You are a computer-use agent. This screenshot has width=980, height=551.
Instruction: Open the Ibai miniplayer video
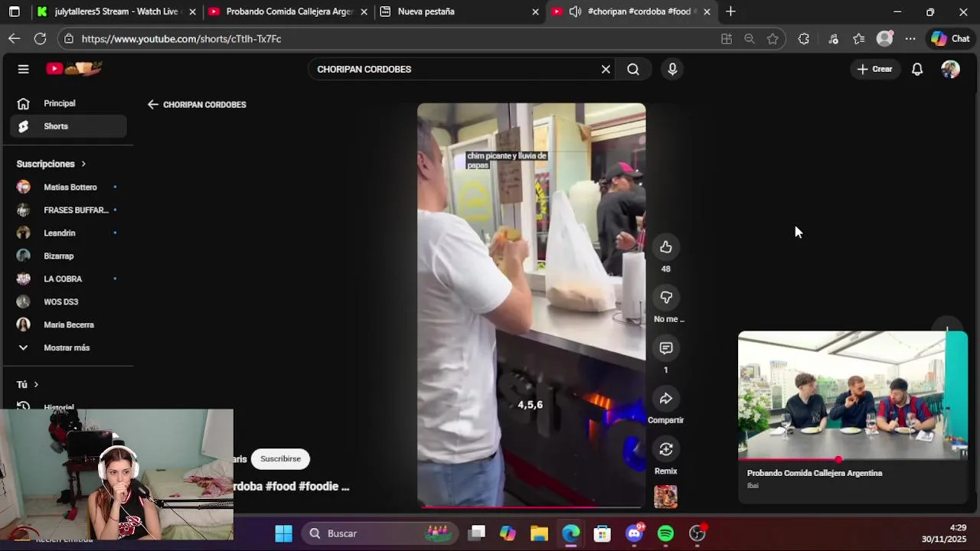(852, 395)
